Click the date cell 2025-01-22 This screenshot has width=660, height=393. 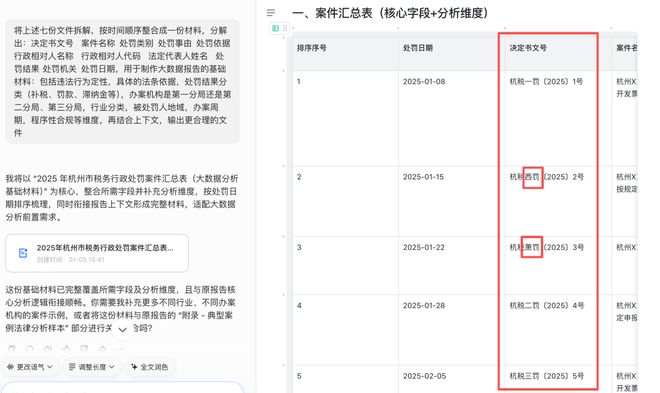click(424, 247)
